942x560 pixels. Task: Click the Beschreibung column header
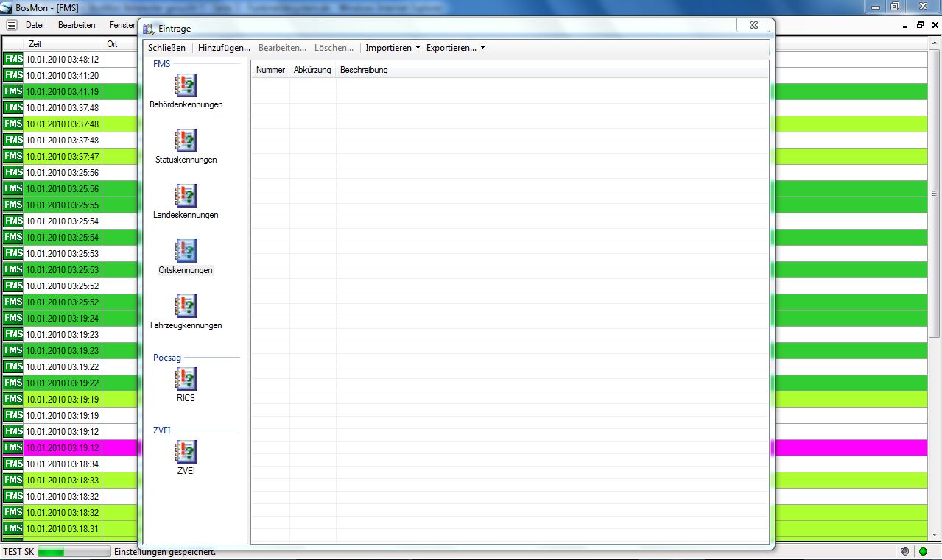[364, 70]
